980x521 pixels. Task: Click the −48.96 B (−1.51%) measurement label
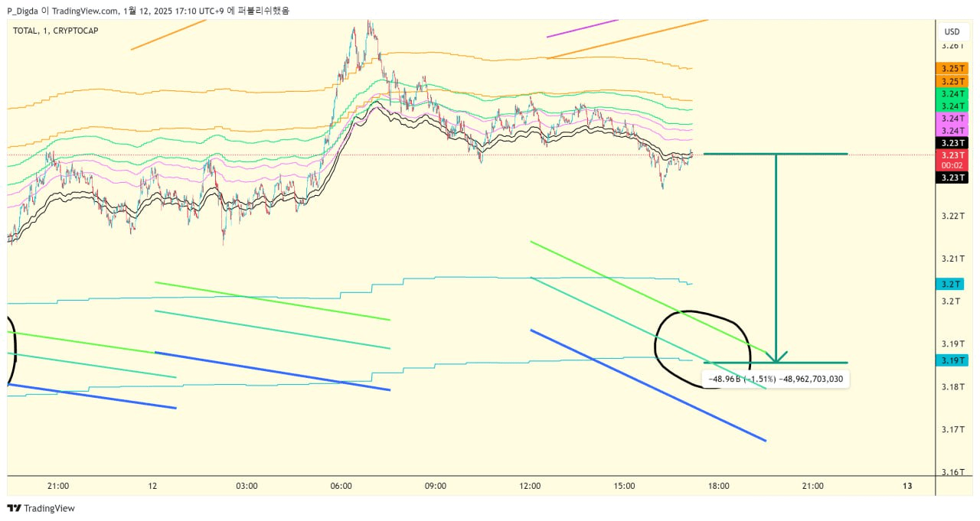coord(776,379)
